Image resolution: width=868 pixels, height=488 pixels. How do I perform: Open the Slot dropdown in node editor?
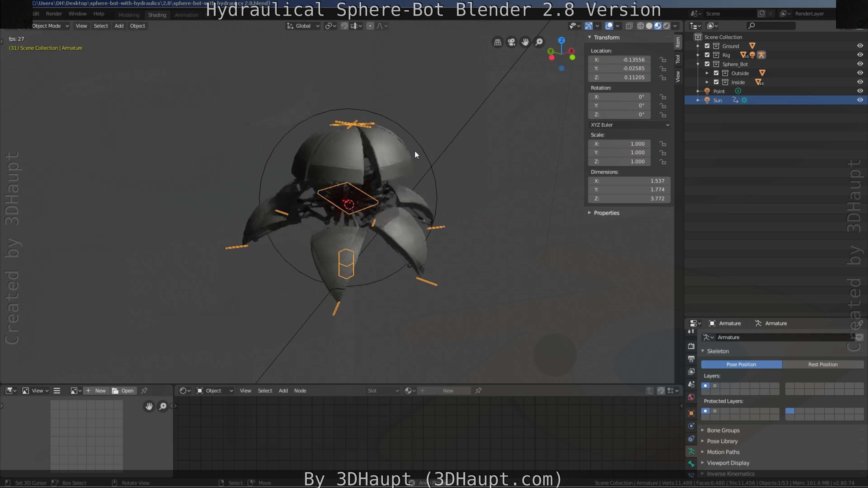[x=383, y=391]
